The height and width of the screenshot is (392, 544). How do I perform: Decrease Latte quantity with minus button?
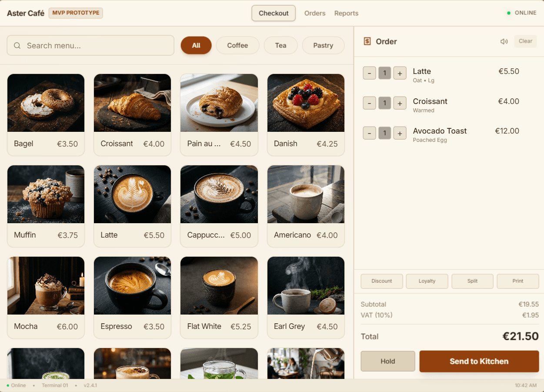(369, 73)
